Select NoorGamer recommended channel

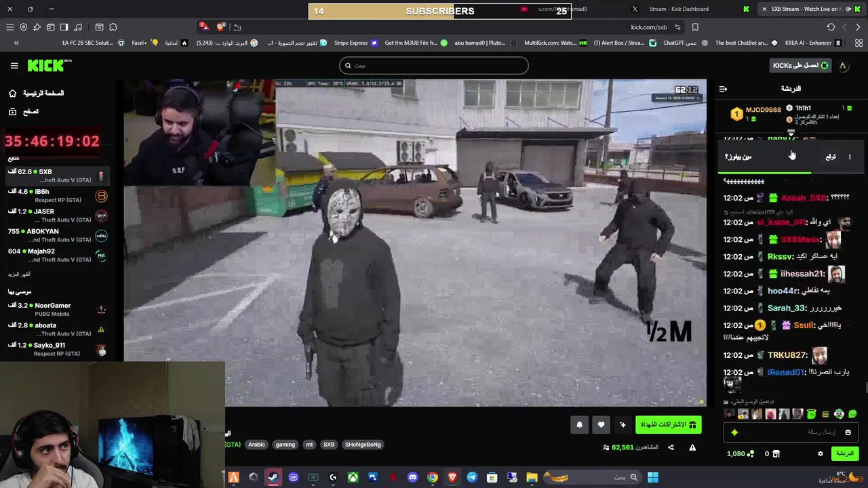[58, 309]
